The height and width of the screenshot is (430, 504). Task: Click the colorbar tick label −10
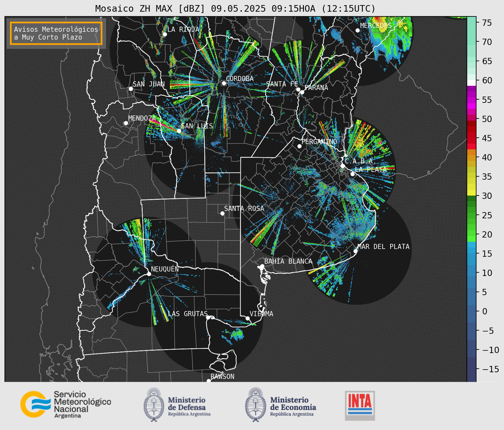click(x=490, y=350)
